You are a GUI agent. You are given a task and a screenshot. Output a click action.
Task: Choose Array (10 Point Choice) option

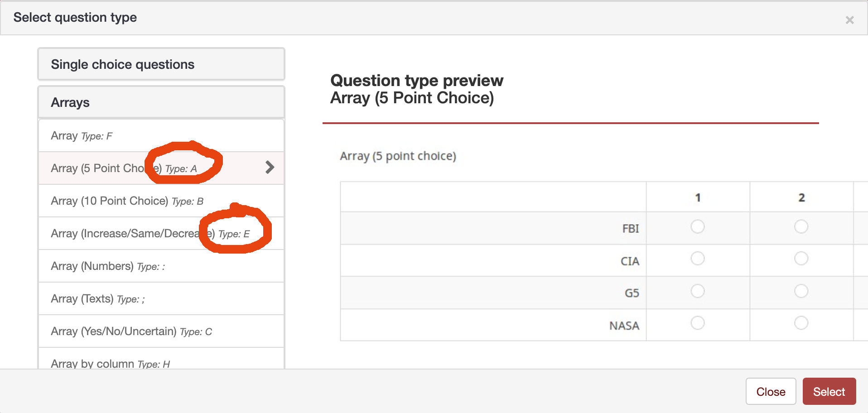click(161, 201)
